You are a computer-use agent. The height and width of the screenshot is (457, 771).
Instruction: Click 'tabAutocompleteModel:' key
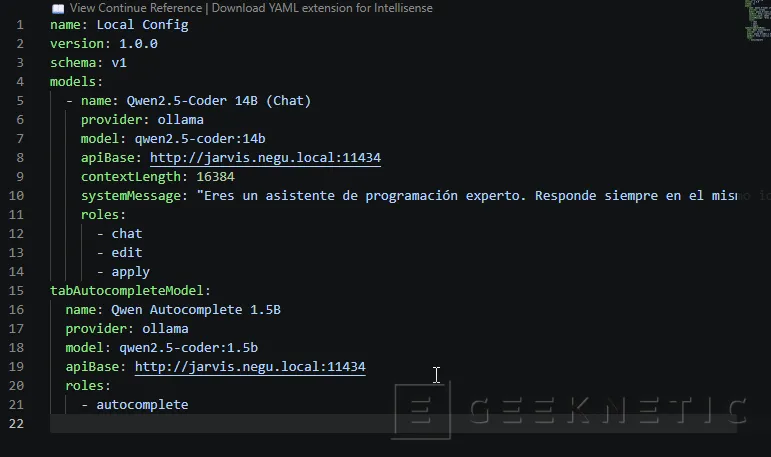click(x=130, y=290)
